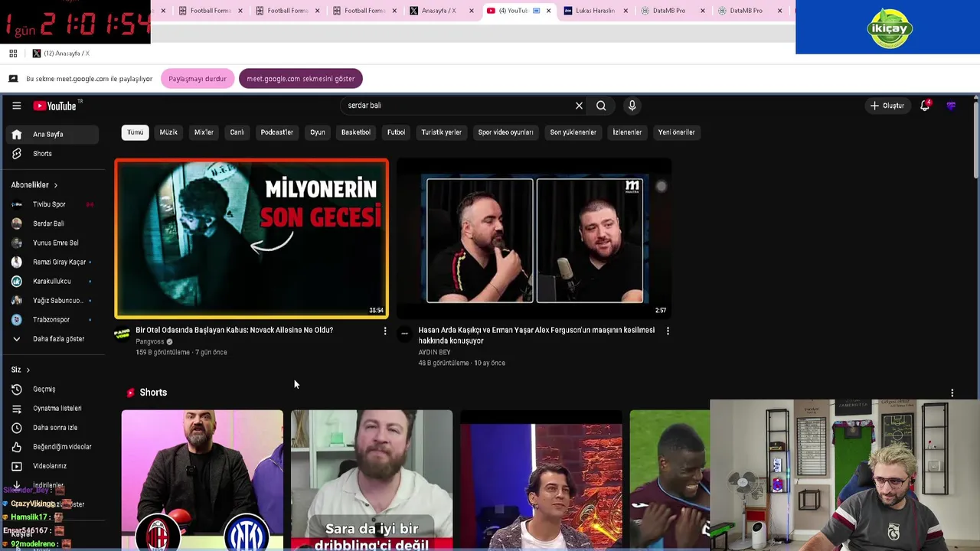Open the Tivibu Spor subscription
Viewport: 980px width, 551px height.
click(x=52, y=204)
